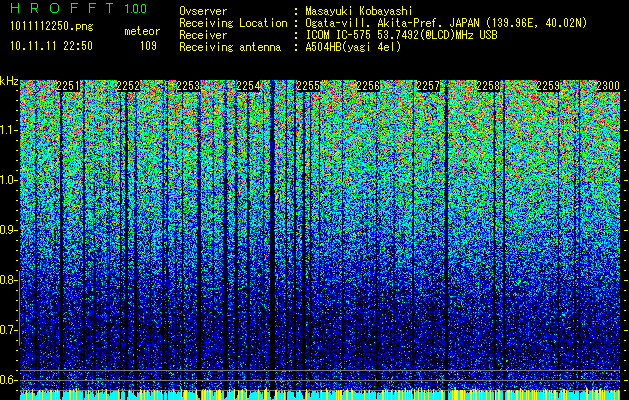This screenshot has width=629, height=400.
Task: Click the 2300 time marker
Action: [608, 86]
